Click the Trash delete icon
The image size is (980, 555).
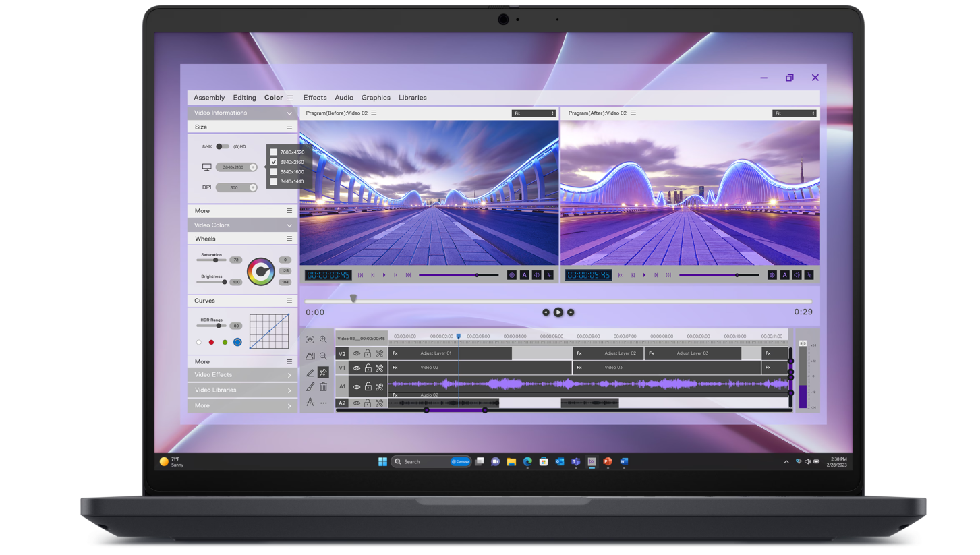tap(324, 386)
